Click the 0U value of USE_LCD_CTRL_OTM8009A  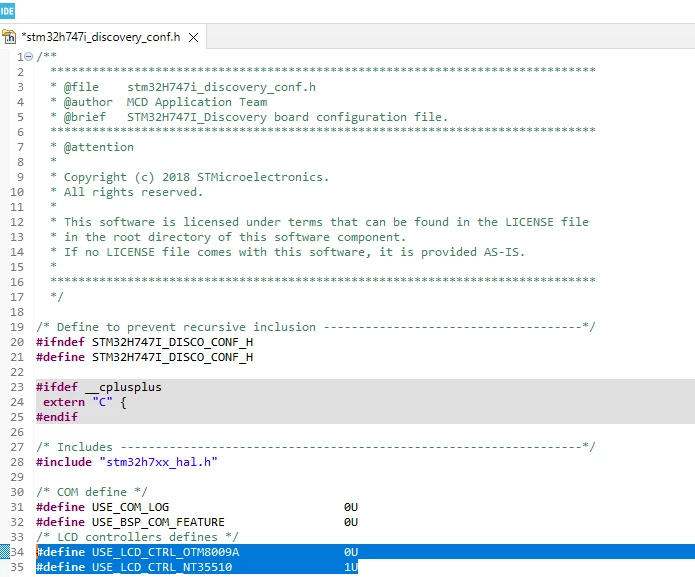[x=351, y=552]
